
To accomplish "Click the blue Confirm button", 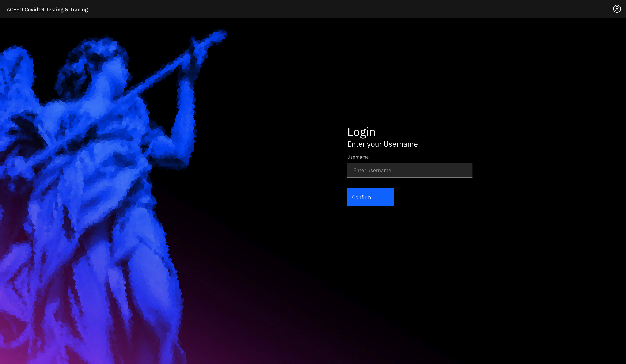I will click(370, 197).
